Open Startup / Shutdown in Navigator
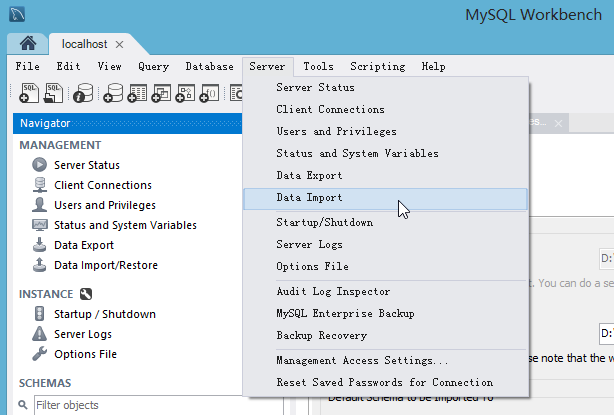Image resolution: width=614 pixels, height=415 pixels. [x=105, y=314]
